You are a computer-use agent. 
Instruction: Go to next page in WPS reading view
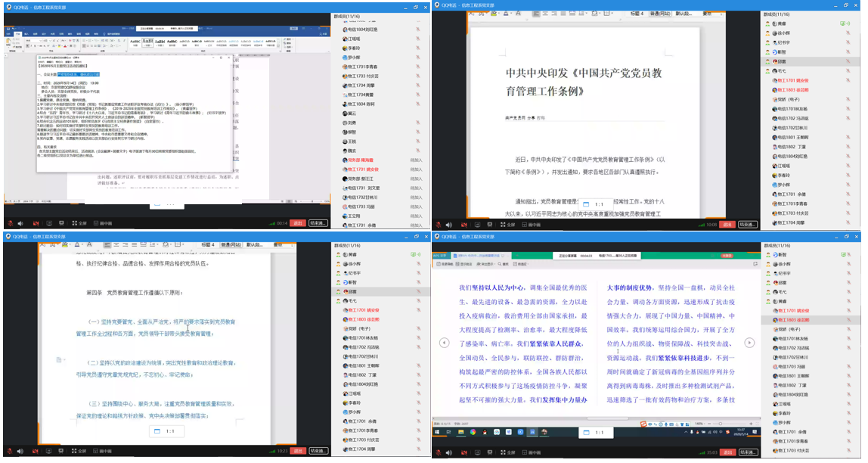tap(749, 343)
